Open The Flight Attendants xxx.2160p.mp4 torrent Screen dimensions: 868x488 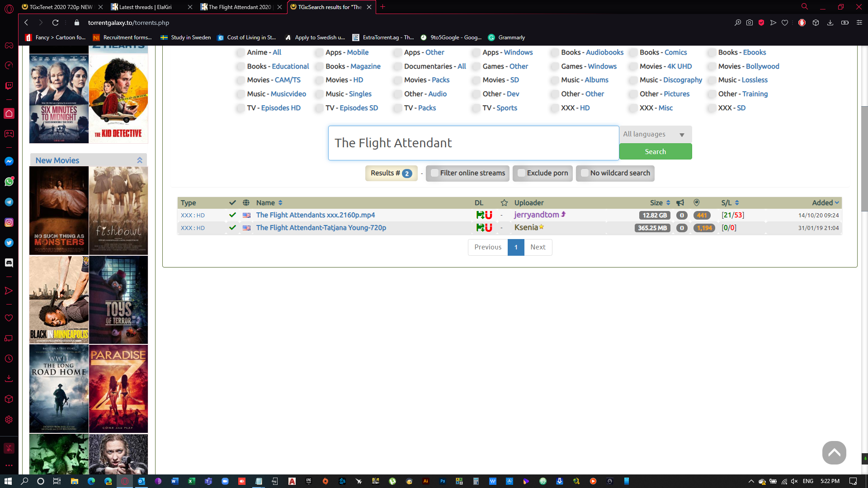coord(316,215)
